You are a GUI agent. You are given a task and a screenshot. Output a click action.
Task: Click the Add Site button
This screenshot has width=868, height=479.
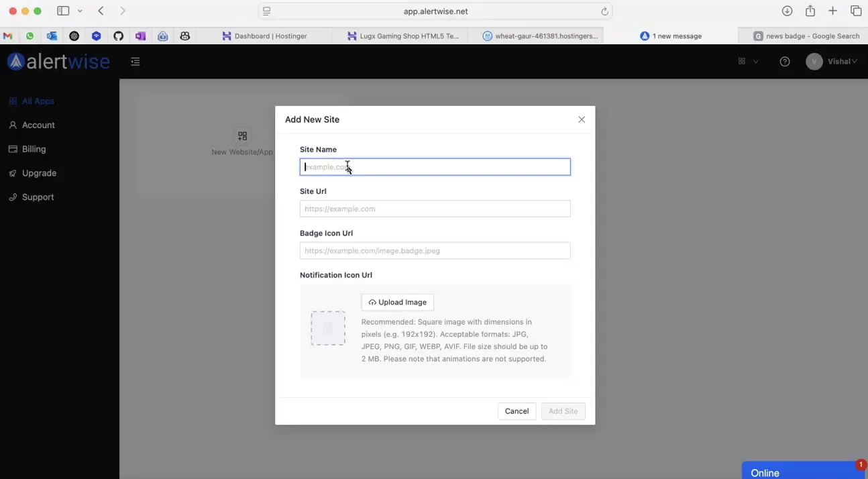[563, 411]
